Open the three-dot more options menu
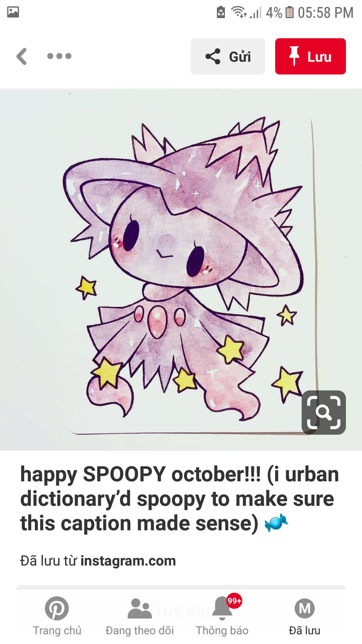This screenshot has height=644, width=362. point(59,56)
